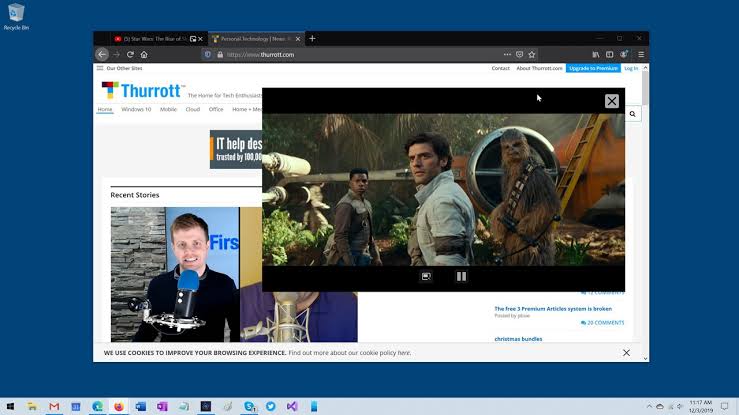Click the page scrollbar up arrow

[645, 68]
